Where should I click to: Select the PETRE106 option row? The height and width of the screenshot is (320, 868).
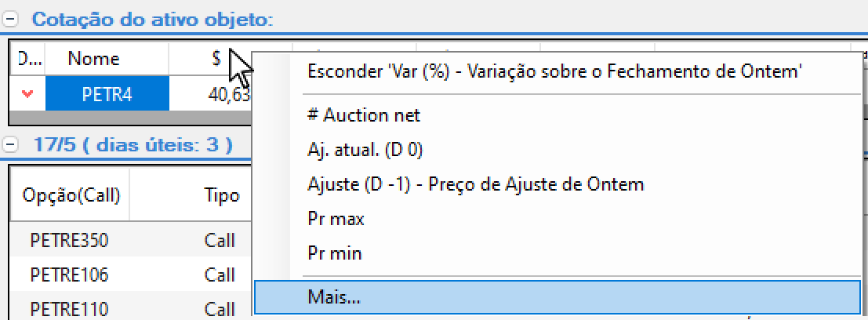point(131,275)
